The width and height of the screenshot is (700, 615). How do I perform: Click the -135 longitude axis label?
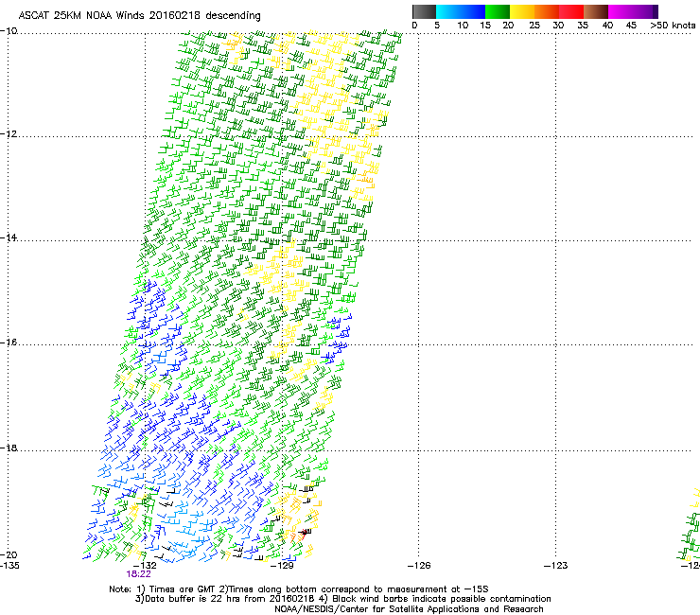point(9,566)
